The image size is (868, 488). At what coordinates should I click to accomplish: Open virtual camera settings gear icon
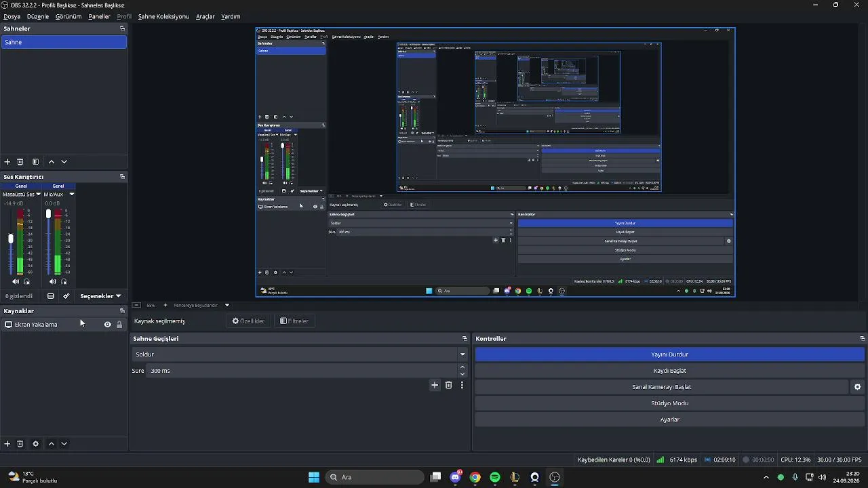857,387
